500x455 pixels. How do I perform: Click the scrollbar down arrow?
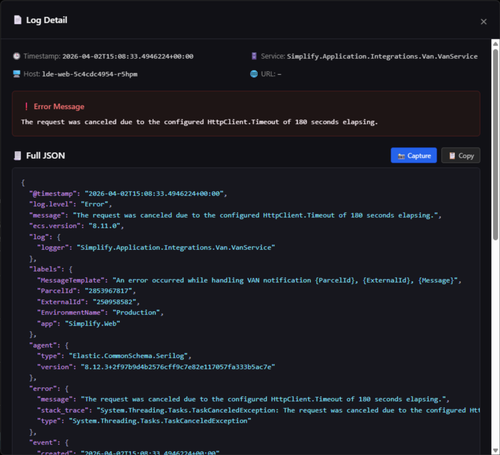[495, 451]
